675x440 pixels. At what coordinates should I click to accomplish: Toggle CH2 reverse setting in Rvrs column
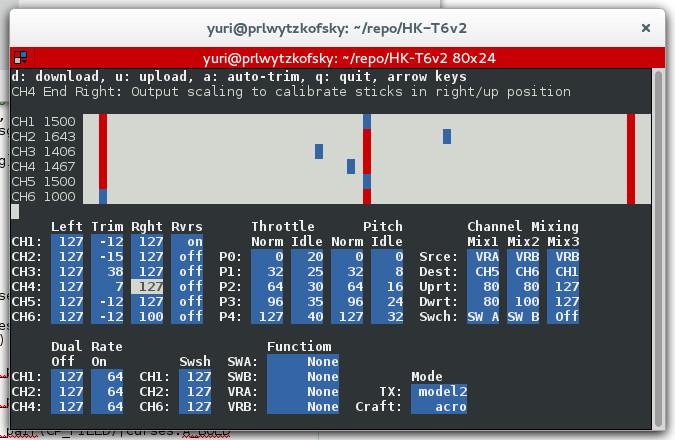[187, 256]
